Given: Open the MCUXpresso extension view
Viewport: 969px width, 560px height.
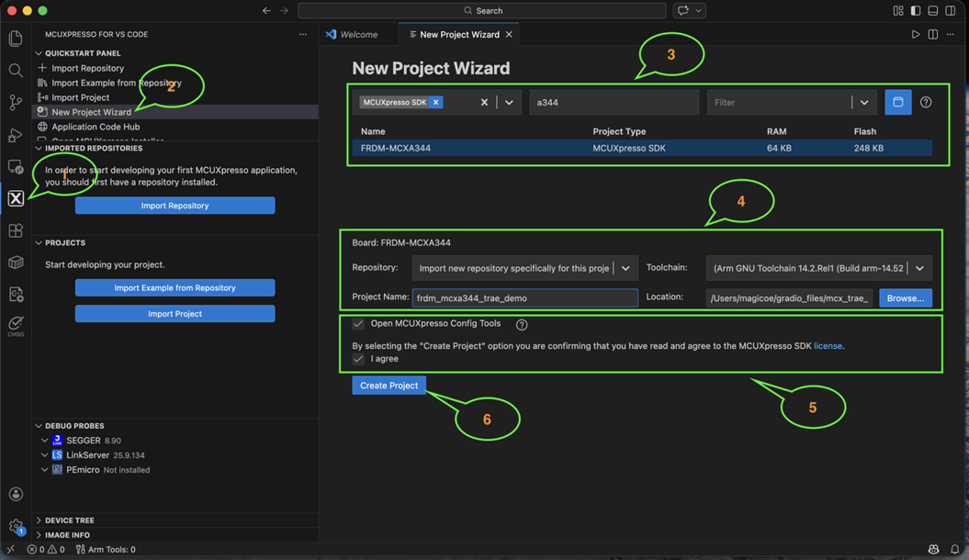Looking at the screenshot, I should tap(16, 198).
